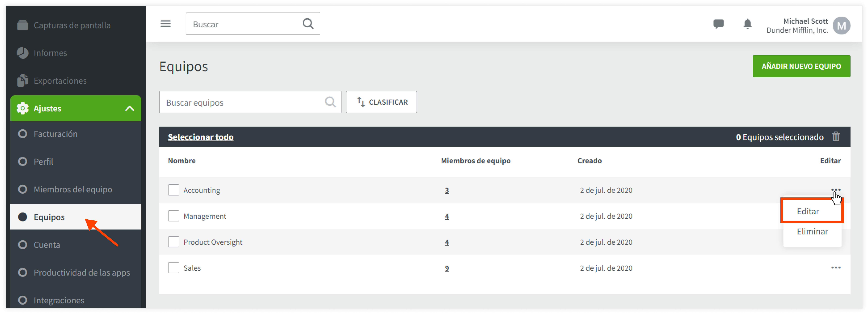868x314 pixels.
Task: Go to Informes
Action: (50, 53)
